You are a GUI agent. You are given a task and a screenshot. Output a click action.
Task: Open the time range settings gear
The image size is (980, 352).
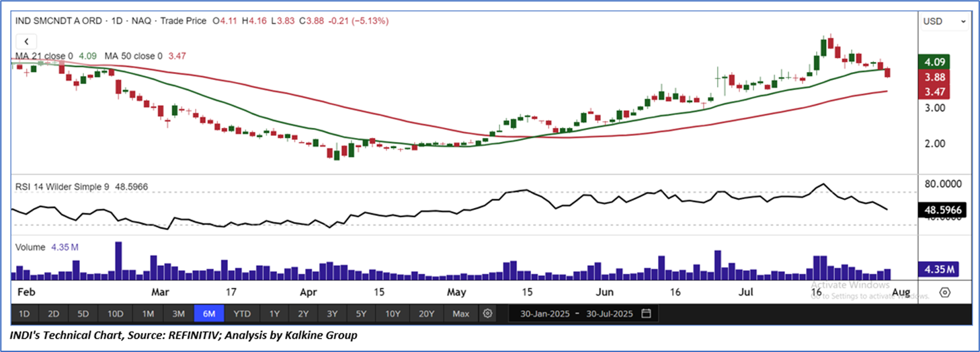(x=488, y=314)
